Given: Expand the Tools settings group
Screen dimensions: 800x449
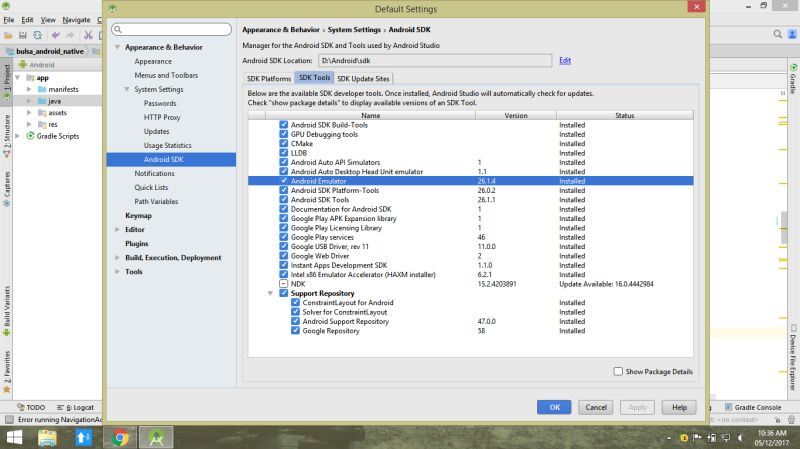Looking at the screenshot, I should [117, 272].
